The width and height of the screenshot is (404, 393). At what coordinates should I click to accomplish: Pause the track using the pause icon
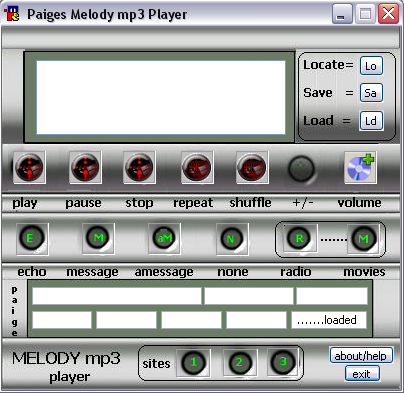tap(85, 167)
